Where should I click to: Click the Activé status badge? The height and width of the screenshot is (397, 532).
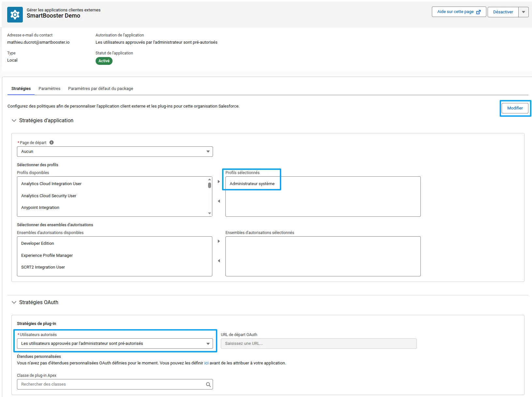[x=104, y=61]
